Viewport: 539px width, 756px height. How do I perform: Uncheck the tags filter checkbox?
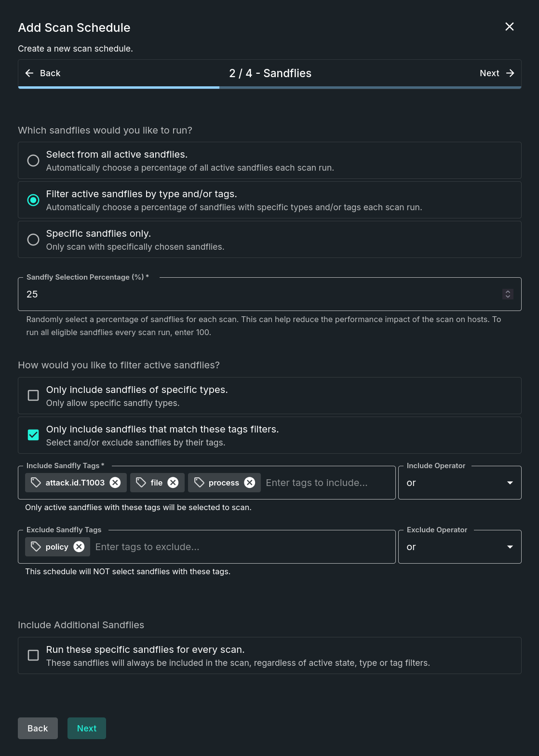click(33, 435)
